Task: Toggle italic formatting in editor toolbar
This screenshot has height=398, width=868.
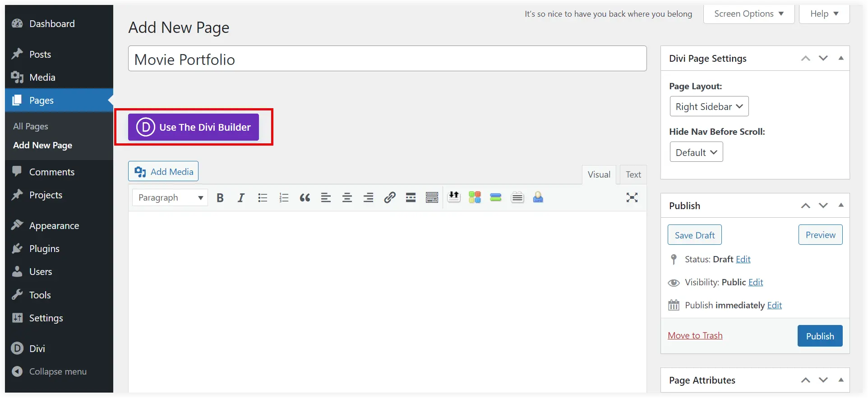Action: [241, 197]
